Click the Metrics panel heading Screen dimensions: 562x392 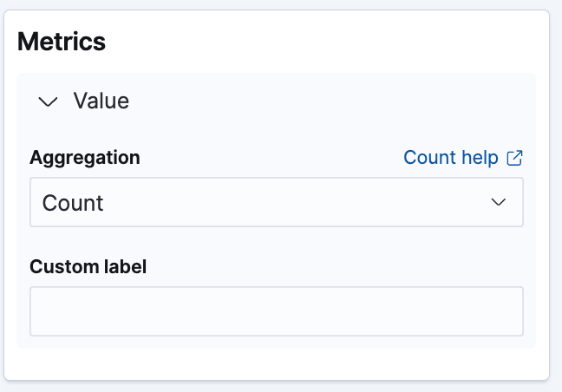(62, 42)
